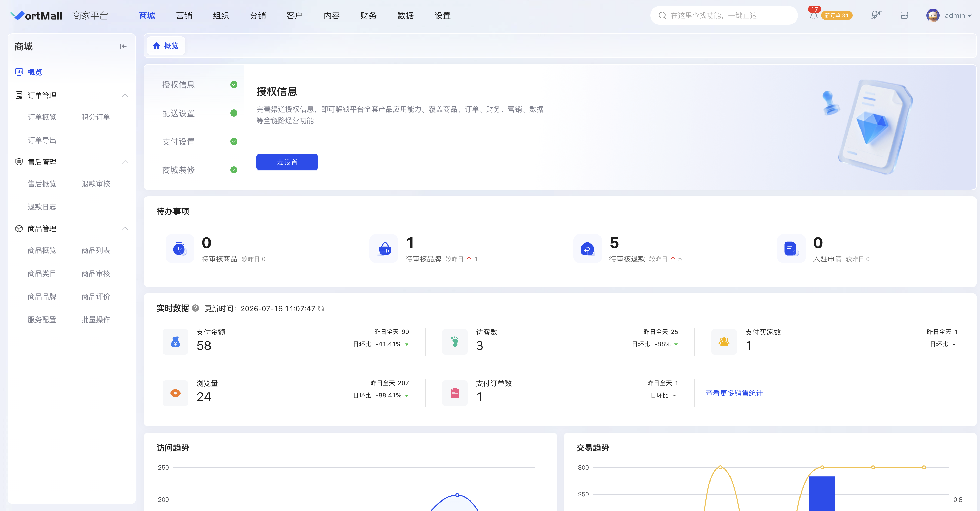Click green check next to 配送设置
The height and width of the screenshot is (511, 980).
point(234,113)
